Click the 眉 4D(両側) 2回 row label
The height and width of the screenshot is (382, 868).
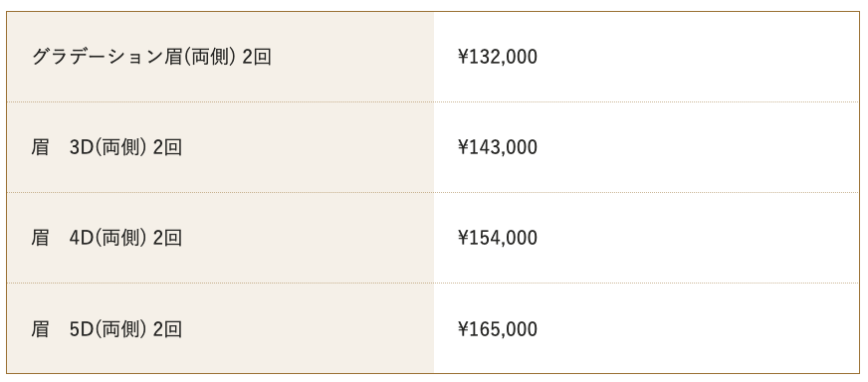107,238
